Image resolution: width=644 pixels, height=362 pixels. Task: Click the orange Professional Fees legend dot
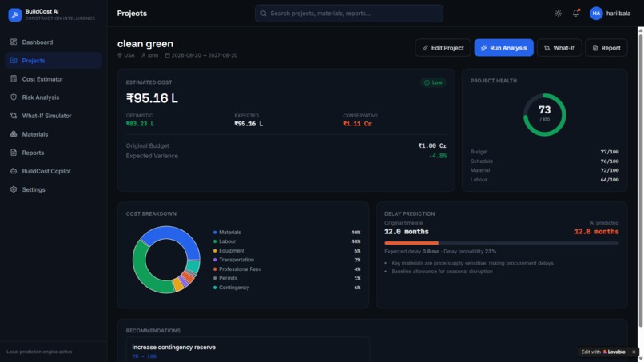[215, 269]
